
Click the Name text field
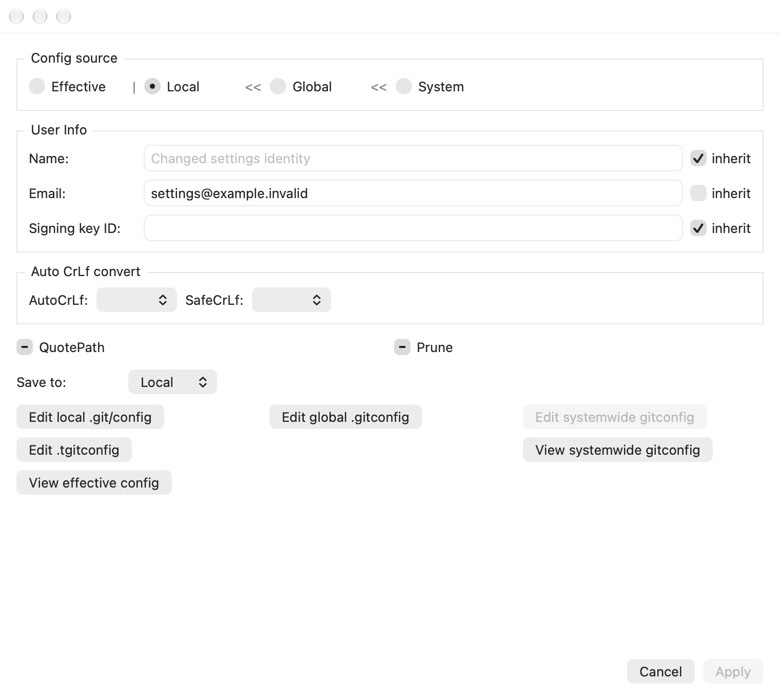click(x=413, y=159)
